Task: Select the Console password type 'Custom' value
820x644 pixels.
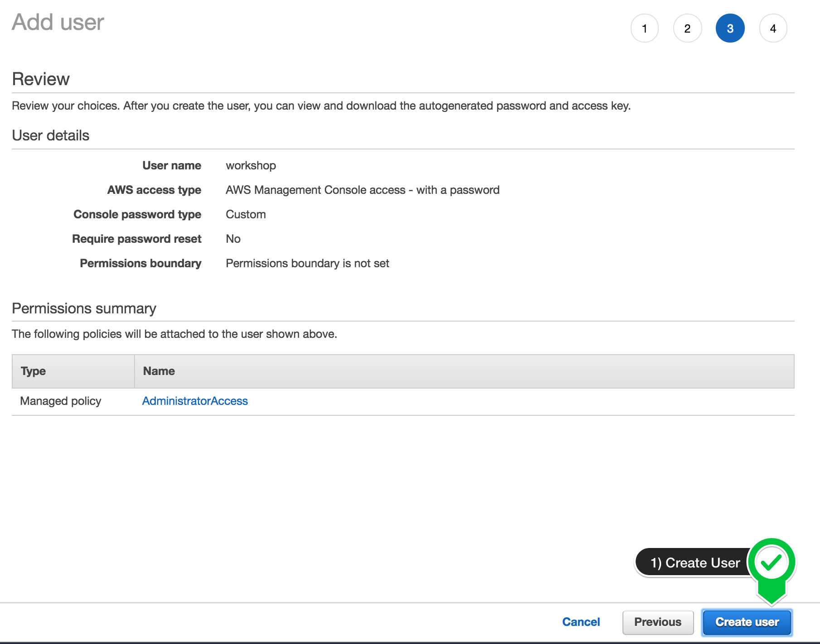Action: tap(246, 214)
